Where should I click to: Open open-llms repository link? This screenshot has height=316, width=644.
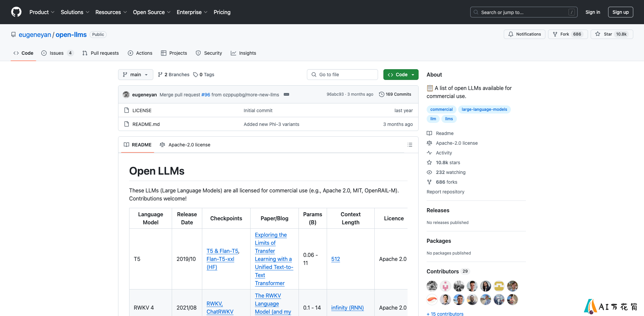[71, 35]
